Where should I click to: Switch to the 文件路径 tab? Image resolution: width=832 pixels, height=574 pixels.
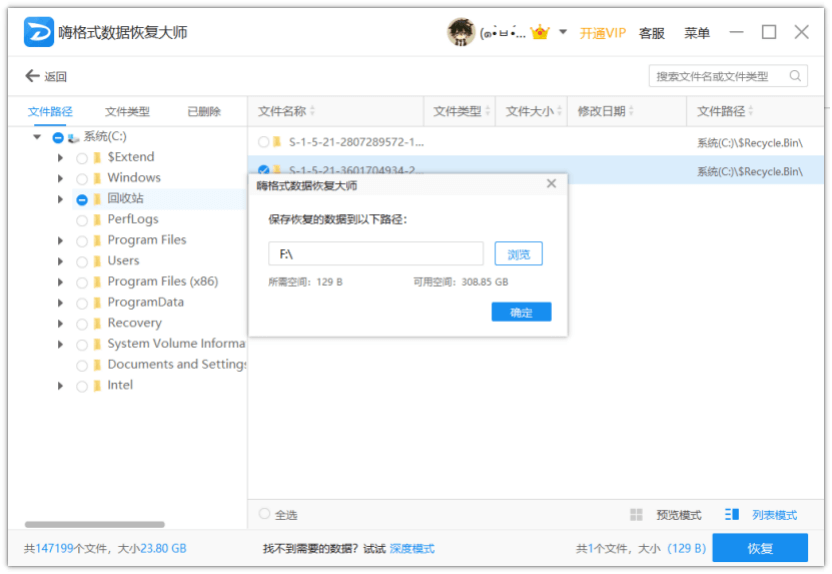coord(50,111)
